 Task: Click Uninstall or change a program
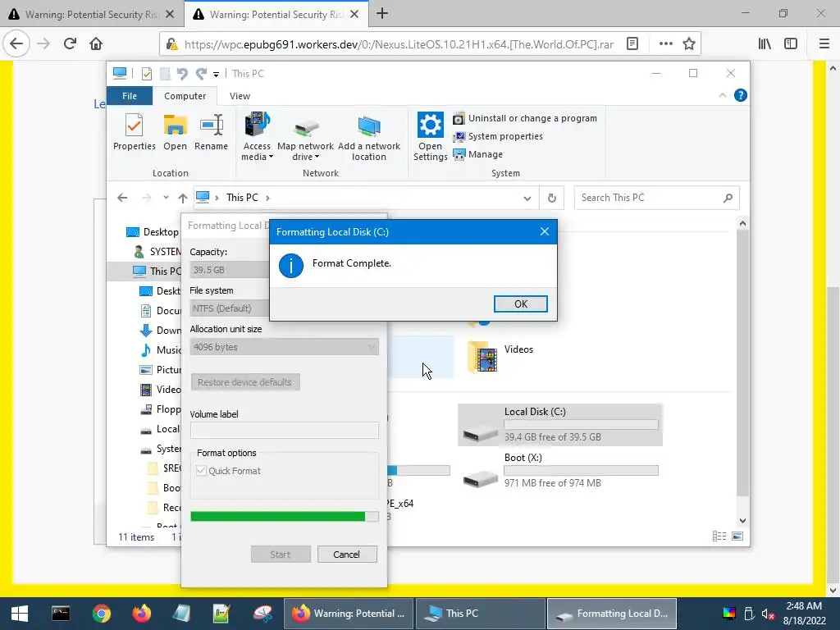point(525,118)
